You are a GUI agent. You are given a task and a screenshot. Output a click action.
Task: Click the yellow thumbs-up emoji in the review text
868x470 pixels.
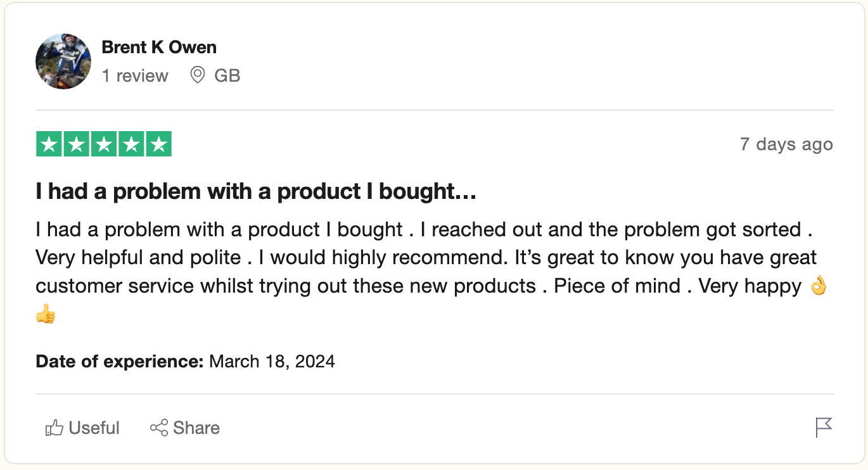click(46, 314)
